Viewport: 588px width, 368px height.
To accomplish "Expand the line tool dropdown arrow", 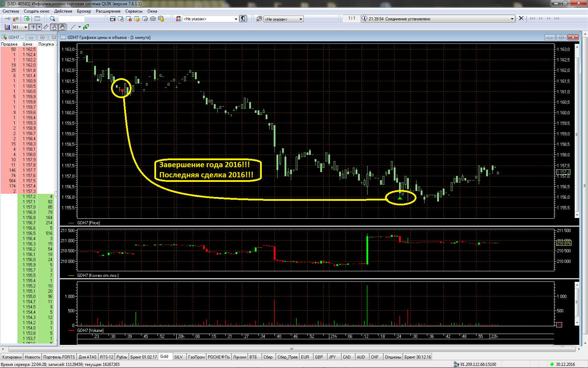I will click(79, 27).
